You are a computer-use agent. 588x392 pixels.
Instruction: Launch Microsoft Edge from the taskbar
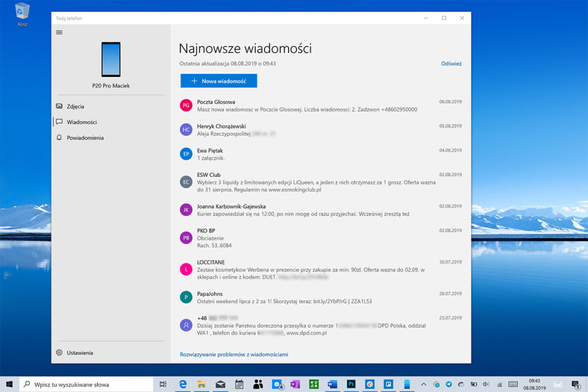pyautogui.click(x=183, y=384)
